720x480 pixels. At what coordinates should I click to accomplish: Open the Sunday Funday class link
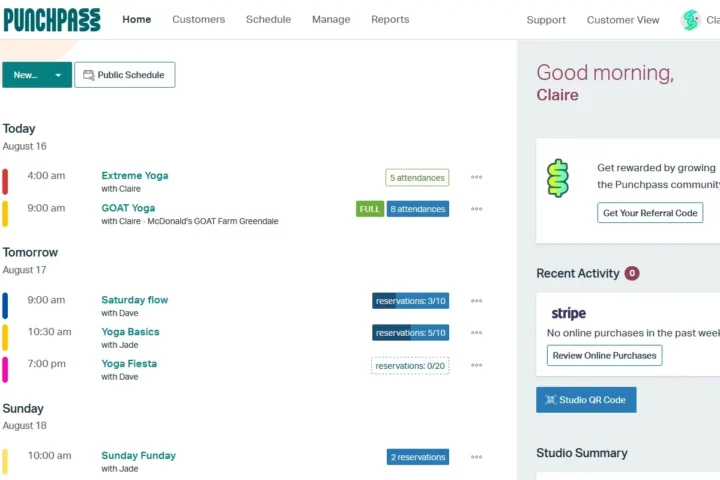point(138,455)
